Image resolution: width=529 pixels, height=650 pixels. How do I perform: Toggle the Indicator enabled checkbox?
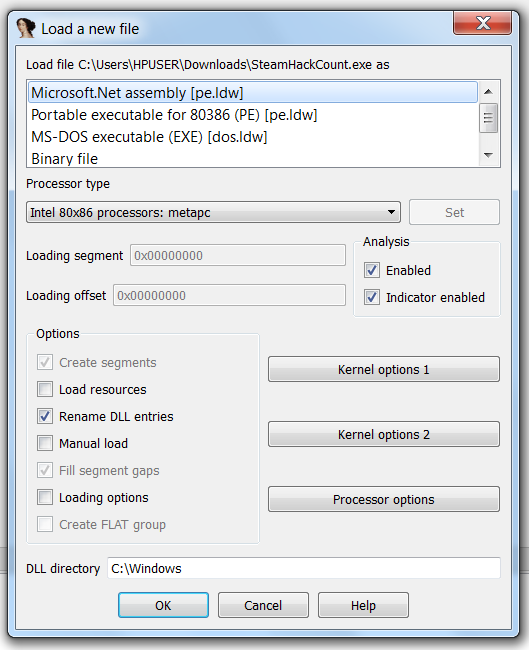pyautogui.click(x=372, y=297)
